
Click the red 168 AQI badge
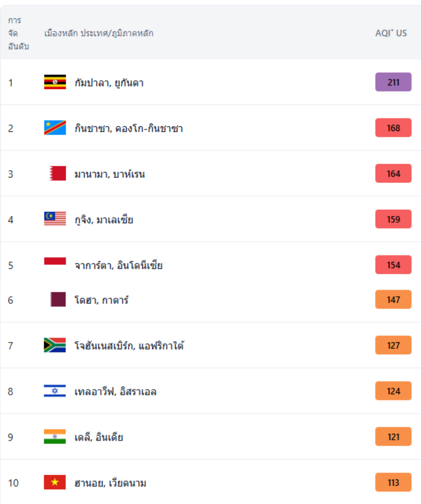[x=393, y=128]
